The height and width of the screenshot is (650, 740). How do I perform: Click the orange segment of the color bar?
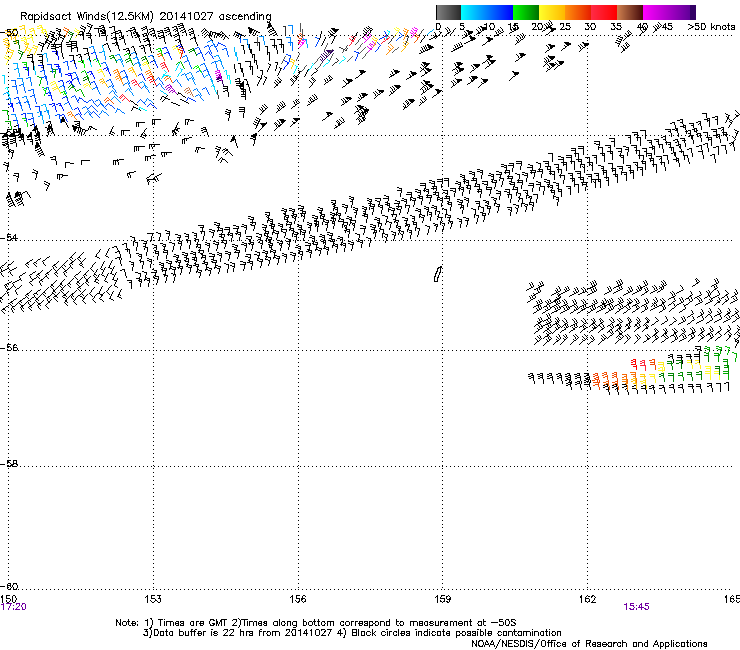[x=578, y=12]
